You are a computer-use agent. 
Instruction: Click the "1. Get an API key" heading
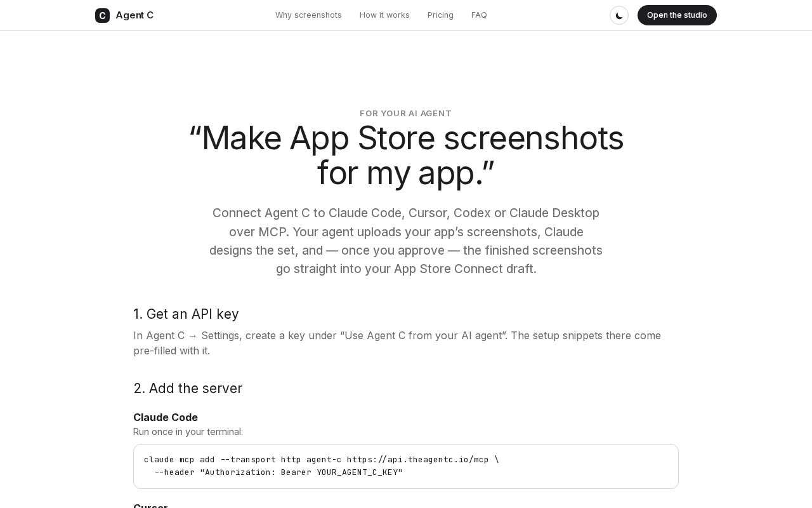(x=186, y=314)
